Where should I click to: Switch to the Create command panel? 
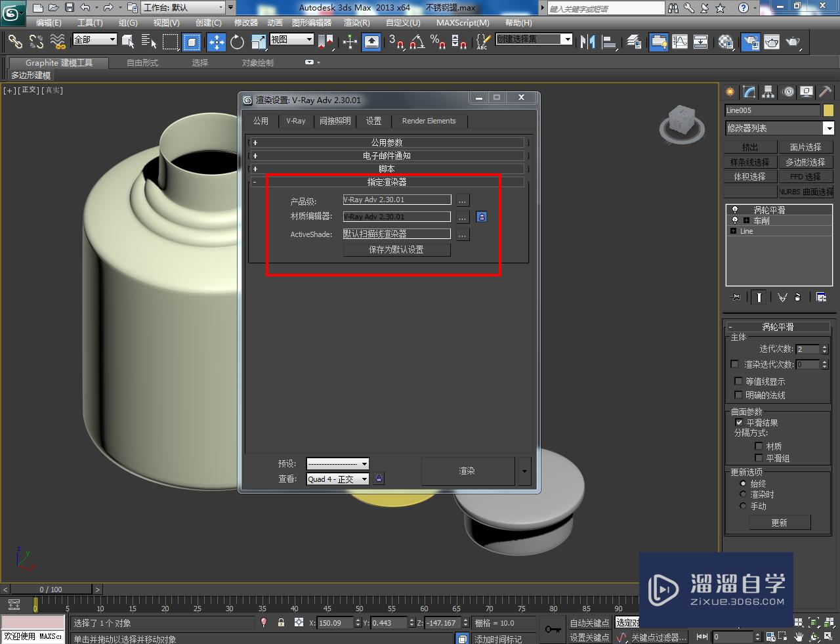730,92
